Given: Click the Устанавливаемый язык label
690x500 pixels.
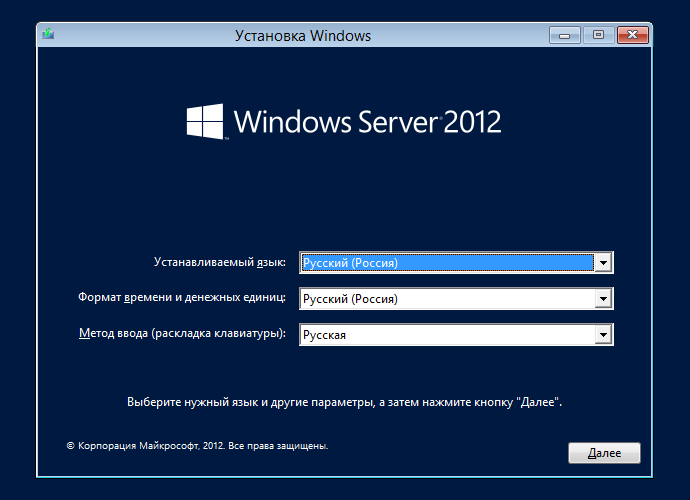Looking at the screenshot, I should click(x=220, y=262).
